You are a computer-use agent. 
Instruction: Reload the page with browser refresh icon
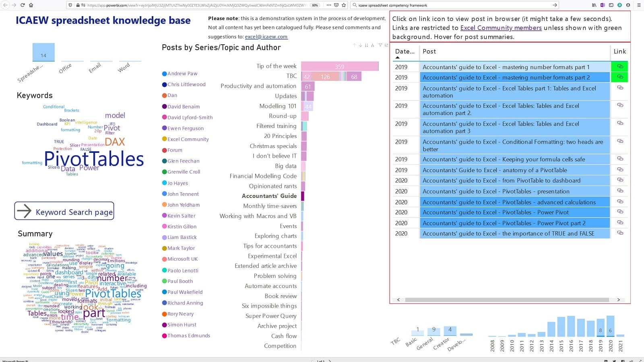pos(23,5)
